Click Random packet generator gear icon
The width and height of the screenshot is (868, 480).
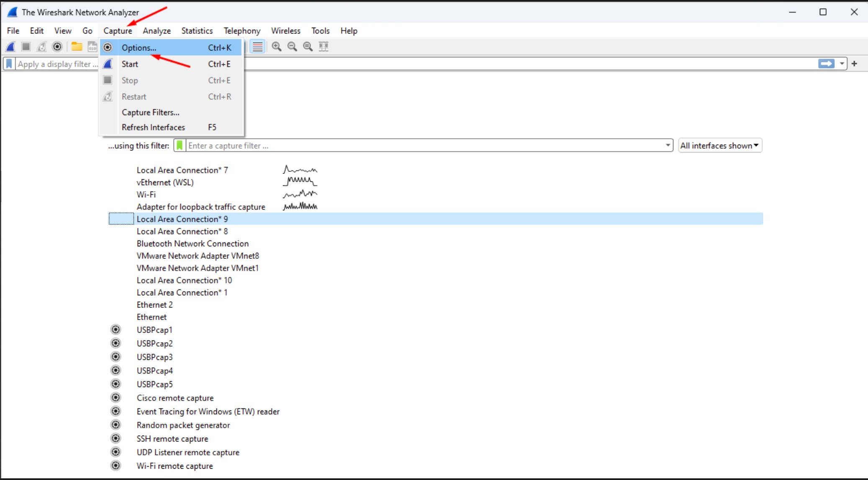pyautogui.click(x=116, y=425)
